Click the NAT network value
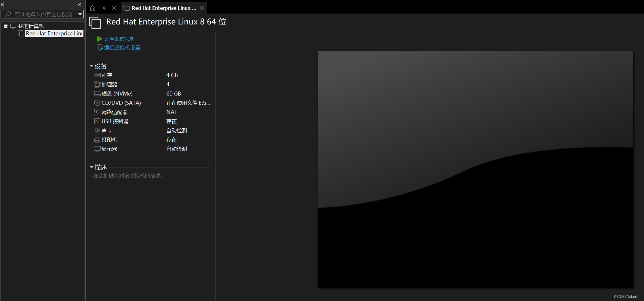Screen dimensions: 644x301 172,112
